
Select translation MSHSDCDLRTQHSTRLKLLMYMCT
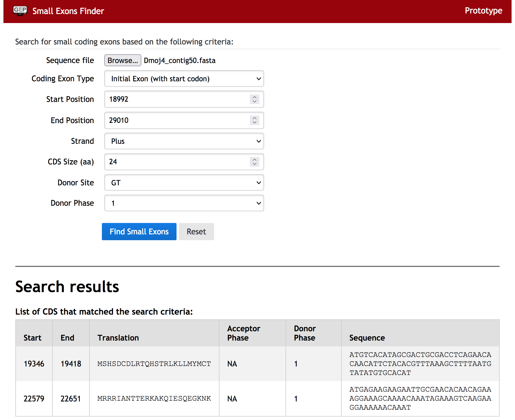click(154, 364)
